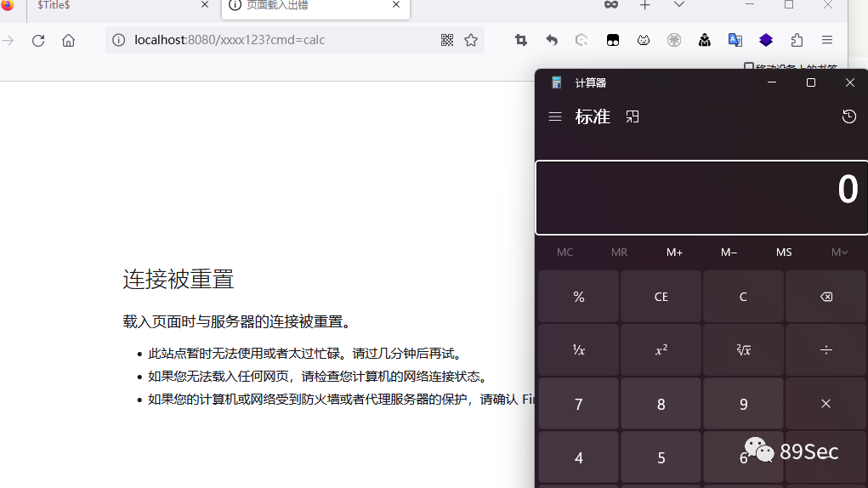Minimize the Calculator window

pos(772,82)
